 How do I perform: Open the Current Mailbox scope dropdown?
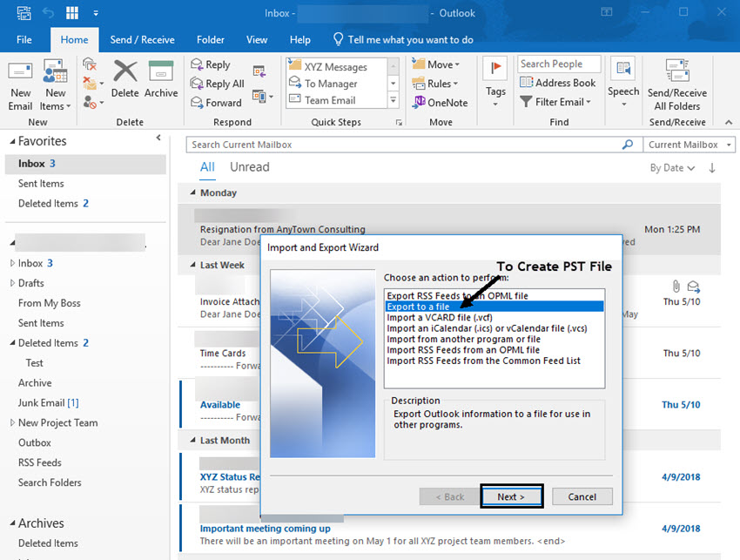click(x=690, y=145)
